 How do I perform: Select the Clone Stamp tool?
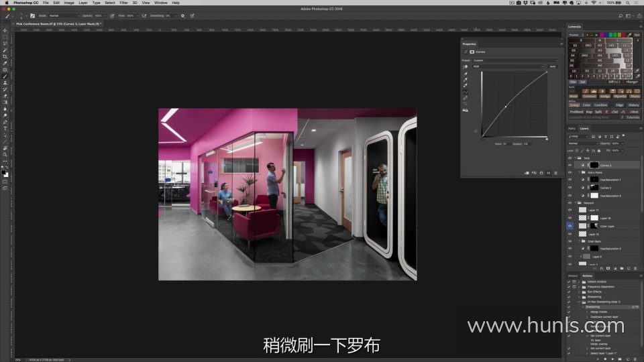5,83
